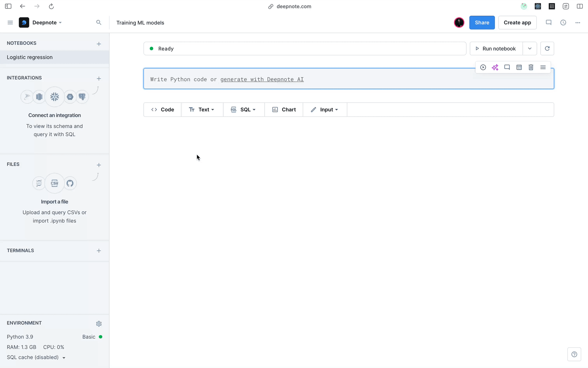588x368 pixels.
Task: Click the delete/trash block icon in toolbar
Action: click(x=531, y=67)
